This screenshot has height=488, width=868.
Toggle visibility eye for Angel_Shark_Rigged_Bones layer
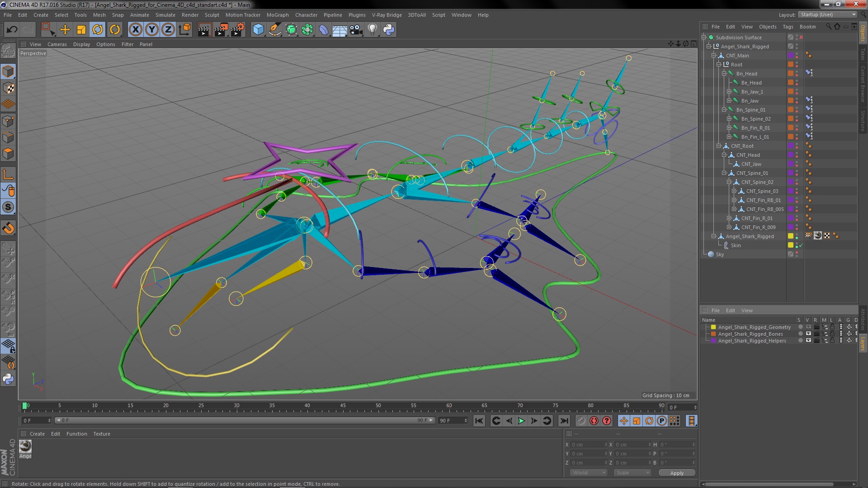808,334
